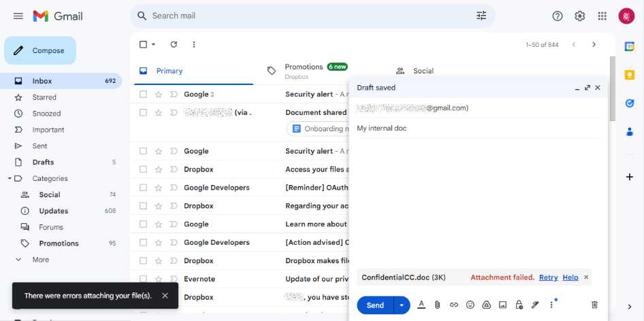Open the Drafts folder

(x=61, y=162)
